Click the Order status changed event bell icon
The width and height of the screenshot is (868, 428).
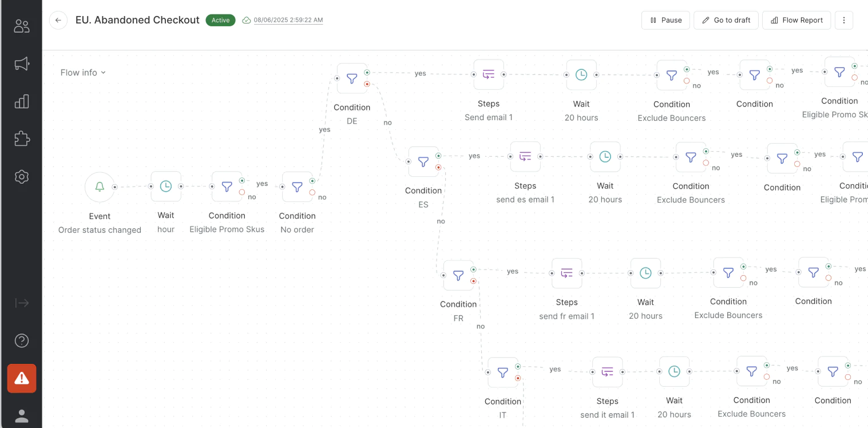tap(99, 187)
